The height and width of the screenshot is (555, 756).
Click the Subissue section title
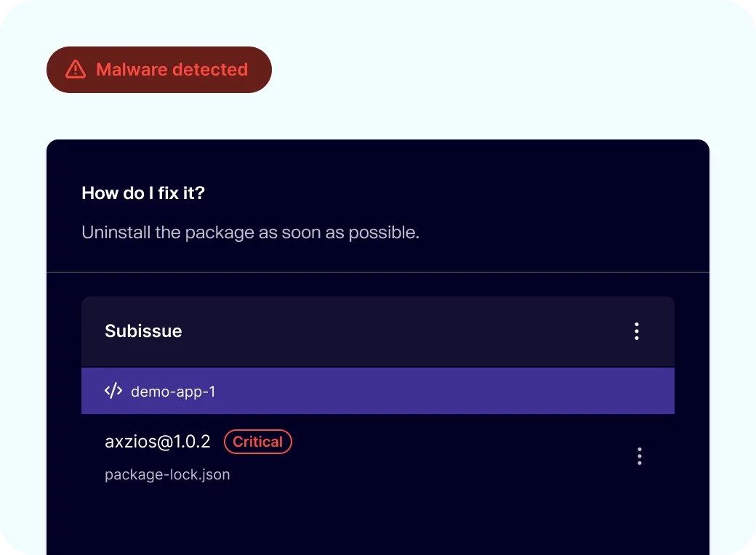[143, 331]
